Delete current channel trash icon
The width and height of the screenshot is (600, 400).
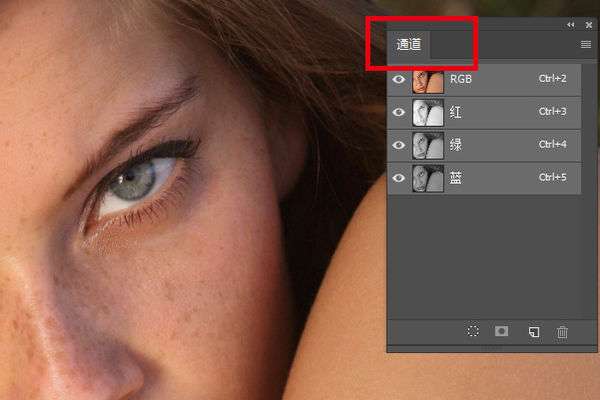click(x=562, y=332)
